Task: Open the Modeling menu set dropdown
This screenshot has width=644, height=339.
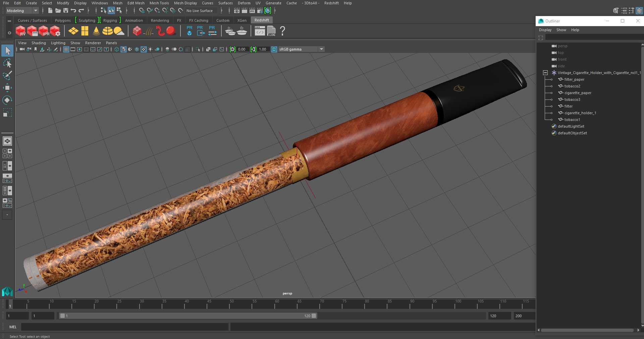Action: tap(22, 11)
